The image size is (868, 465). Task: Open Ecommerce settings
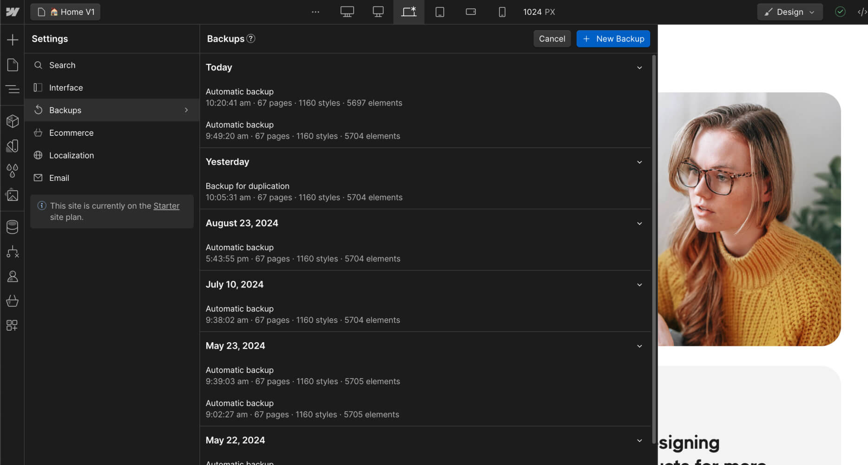[x=112, y=133]
